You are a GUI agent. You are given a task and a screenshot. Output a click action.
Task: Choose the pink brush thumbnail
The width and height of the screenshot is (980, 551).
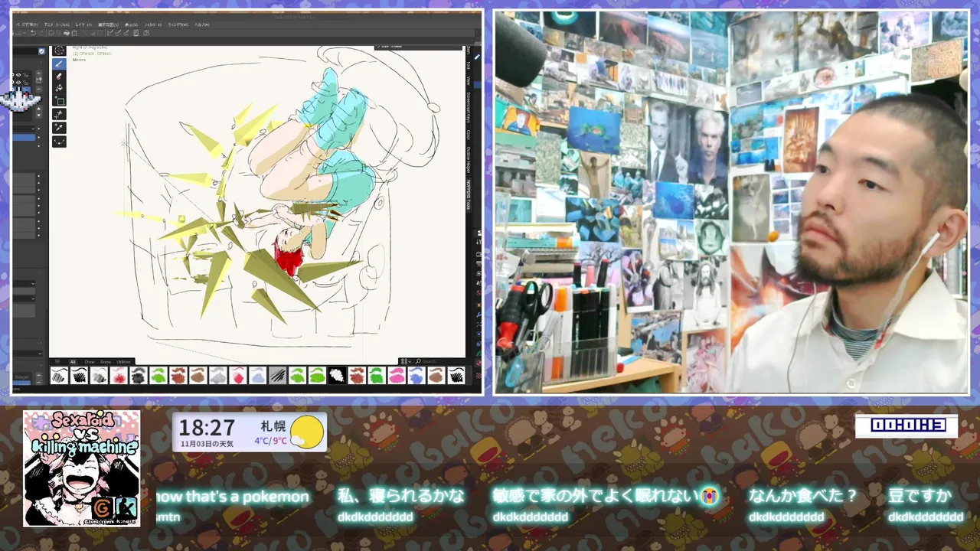tap(397, 375)
